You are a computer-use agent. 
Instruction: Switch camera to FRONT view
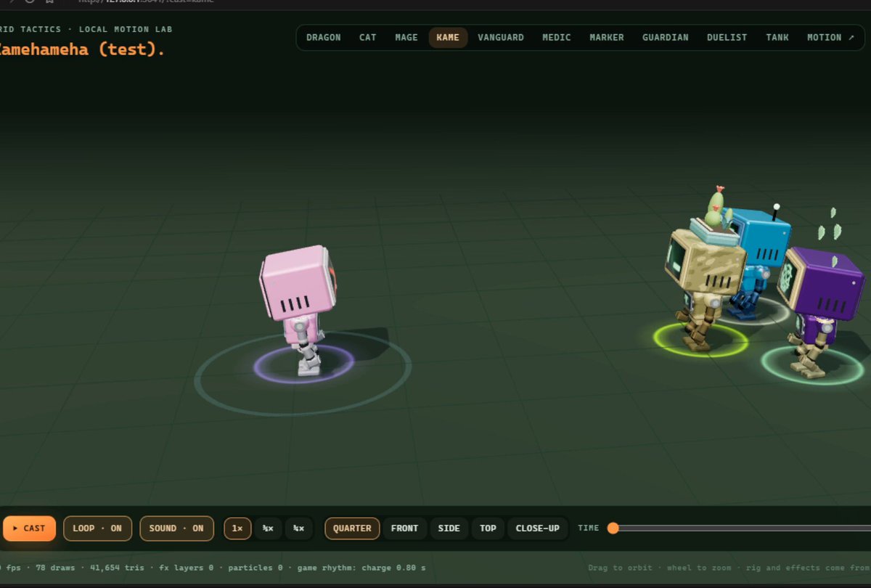click(x=404, y=528)
